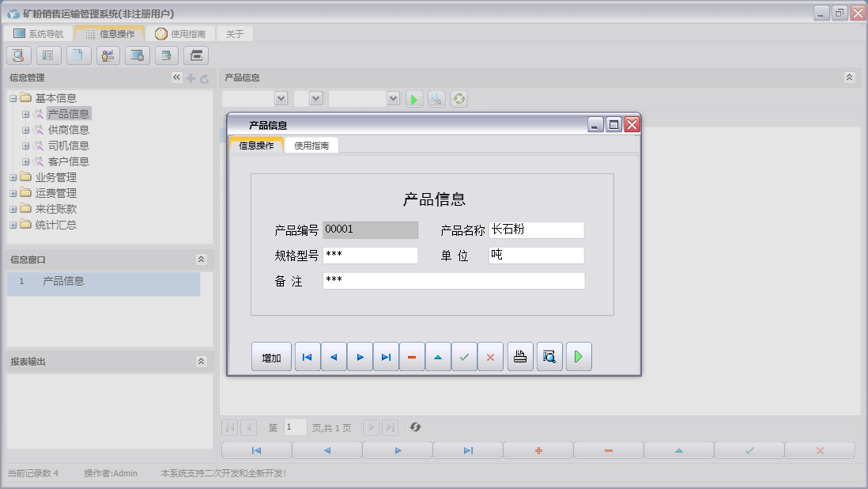Click the 产品名称 input field
The image size is (868, 489).
pos(536,229)
